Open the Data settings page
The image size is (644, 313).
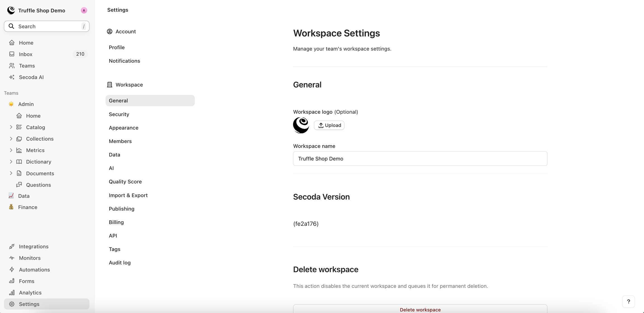[x=150, y=155]
